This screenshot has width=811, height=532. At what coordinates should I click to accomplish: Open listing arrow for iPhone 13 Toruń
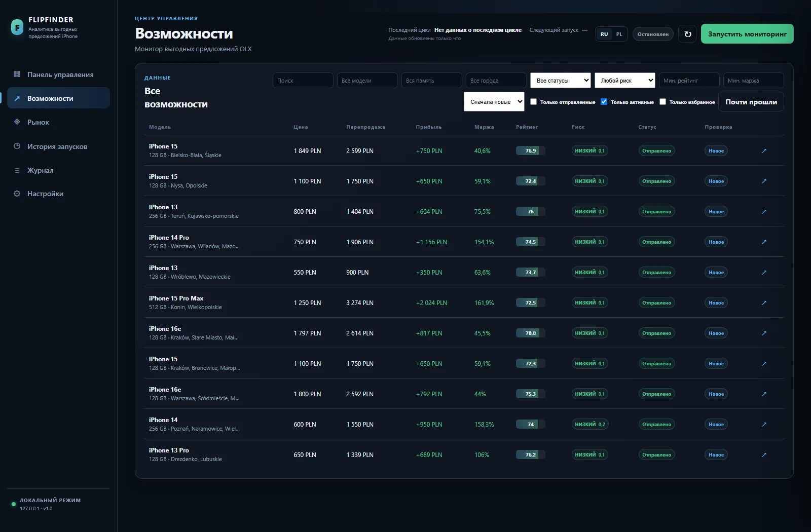pyautogui.click(x=764, y=211)
